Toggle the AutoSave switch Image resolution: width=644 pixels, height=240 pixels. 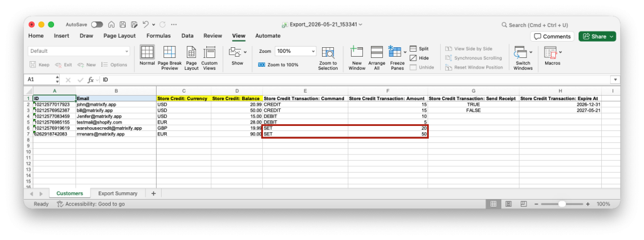(97, 25)
